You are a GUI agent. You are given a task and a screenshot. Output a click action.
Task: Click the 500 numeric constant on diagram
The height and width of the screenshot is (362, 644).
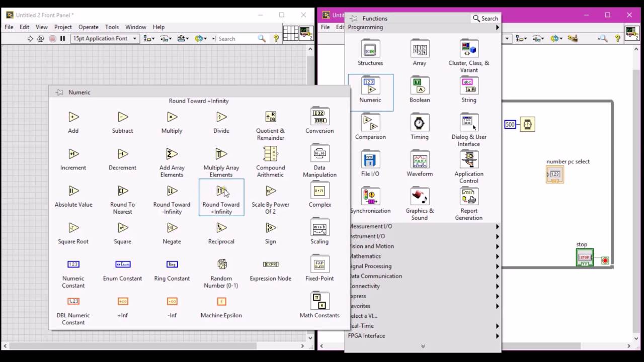(x=510, y=124)
